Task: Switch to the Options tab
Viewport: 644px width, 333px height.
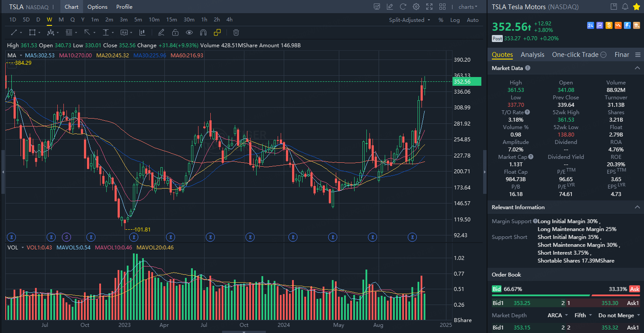Action: [x=97, y=7]
